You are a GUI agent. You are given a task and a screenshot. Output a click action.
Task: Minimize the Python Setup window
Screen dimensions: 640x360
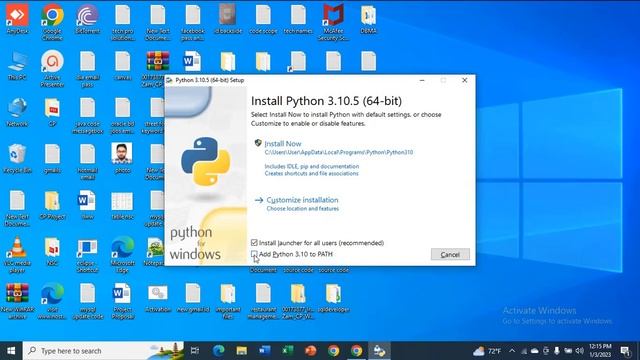click(422, 80)
